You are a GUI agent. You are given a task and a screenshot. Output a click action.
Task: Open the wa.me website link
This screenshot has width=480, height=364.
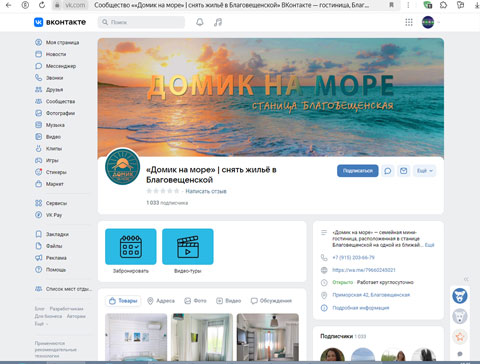[x=364, y=270]
